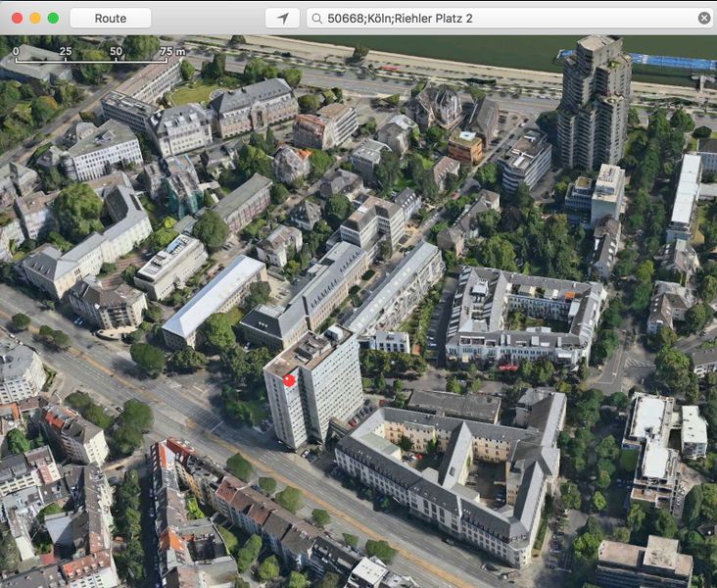Viewport: 717px width, 588px height.
Task: Show current location with the arrow icon
Action: tap(282, 18)
